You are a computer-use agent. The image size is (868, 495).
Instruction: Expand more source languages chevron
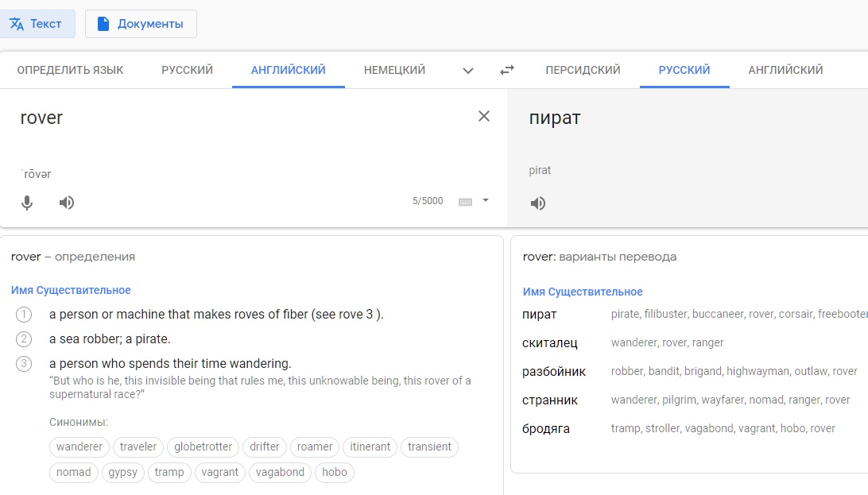click(x=467, y=70)
